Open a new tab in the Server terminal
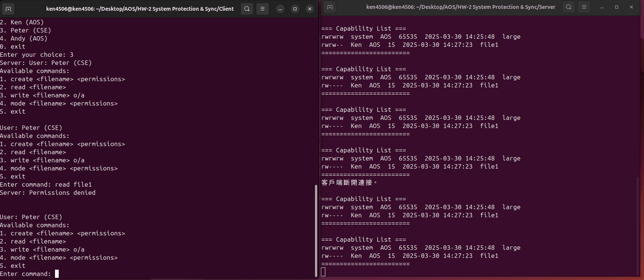Image resolution: width=644 pixels, height=280 pixels. pos(330,7)
